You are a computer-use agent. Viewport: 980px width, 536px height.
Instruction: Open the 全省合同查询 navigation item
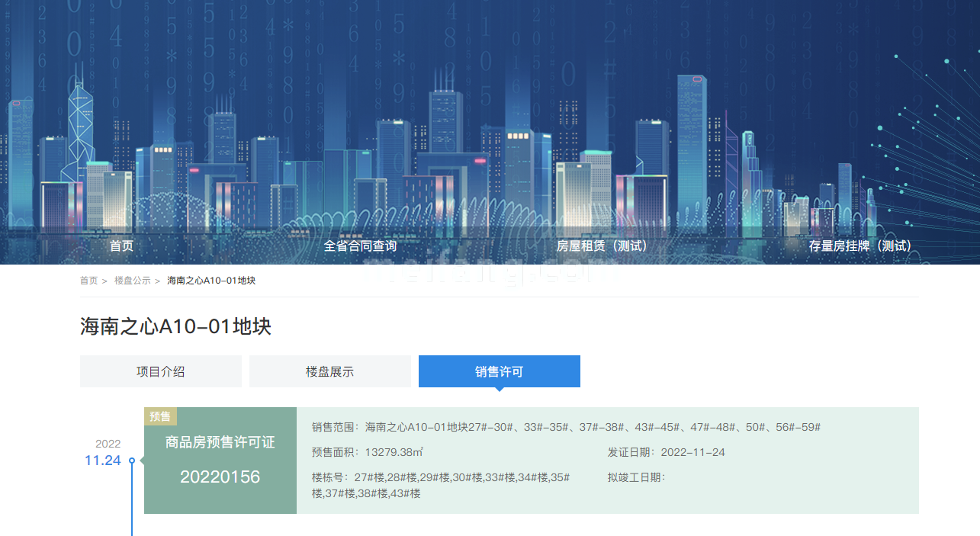pos(360,246)
